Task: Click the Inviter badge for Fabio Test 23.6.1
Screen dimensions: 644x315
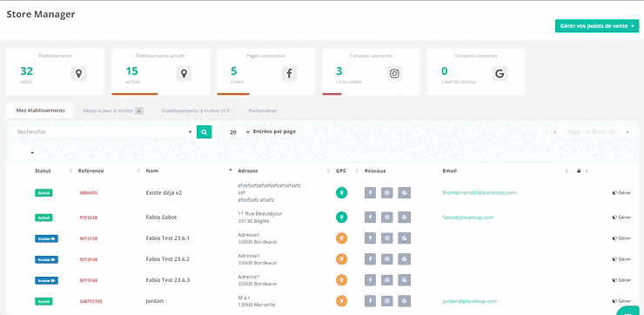Action: [x=46, y=238]
